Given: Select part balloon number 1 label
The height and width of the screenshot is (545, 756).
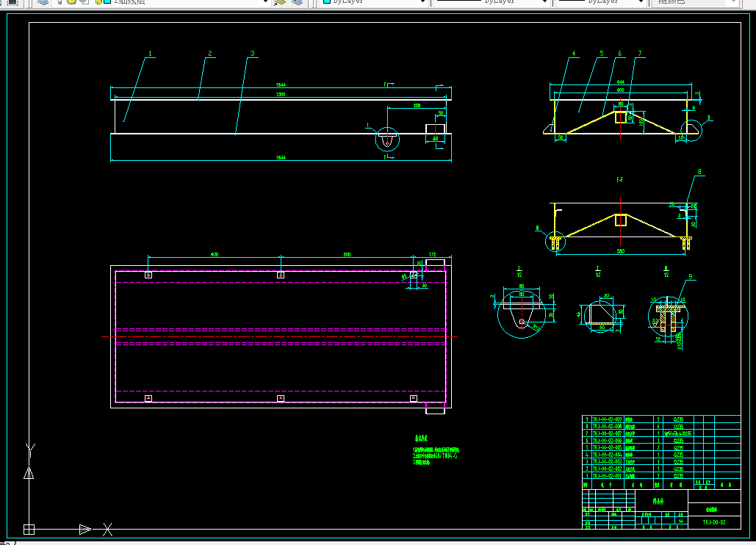Looking at the screenshot, I should (x=150, y=54).
